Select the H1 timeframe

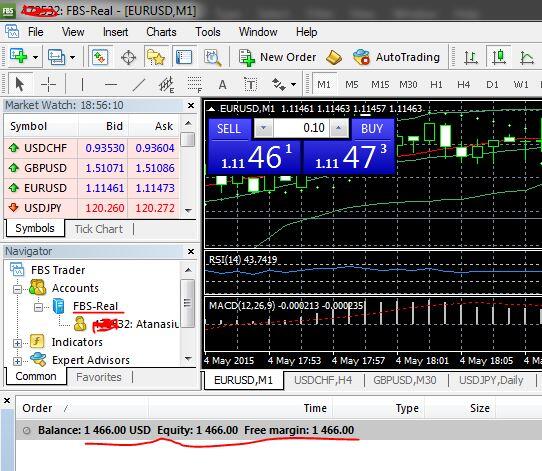[x=436, y=85]
